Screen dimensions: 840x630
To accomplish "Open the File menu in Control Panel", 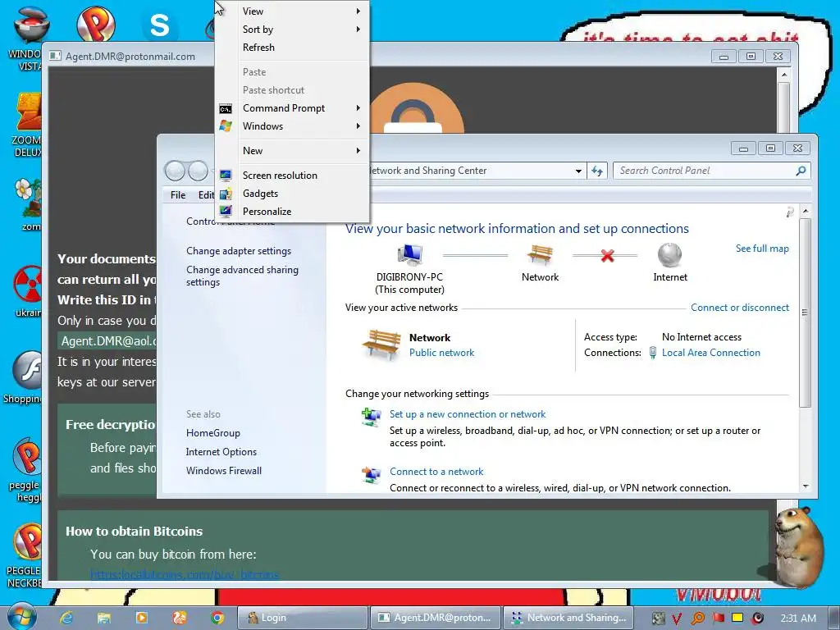I will (x=178, y=195).
